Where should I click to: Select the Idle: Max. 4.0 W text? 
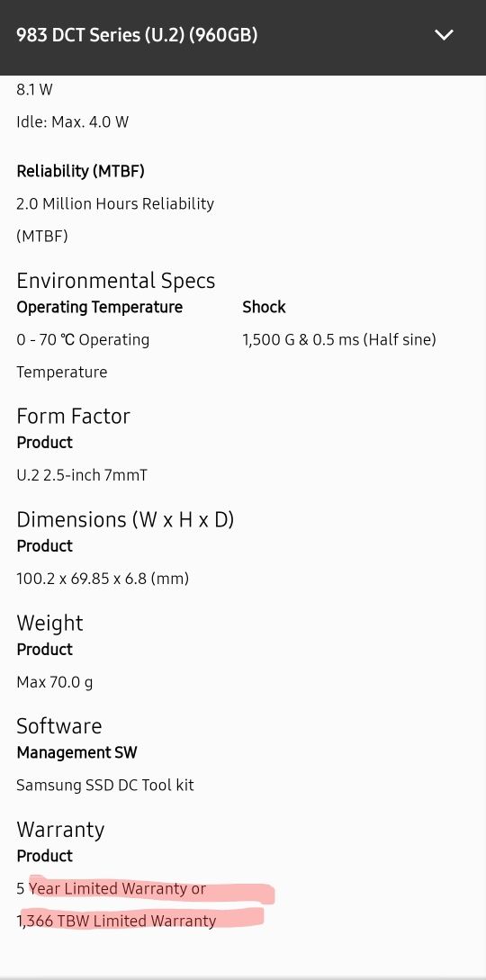pyautogui.click(x=73, y=121)
